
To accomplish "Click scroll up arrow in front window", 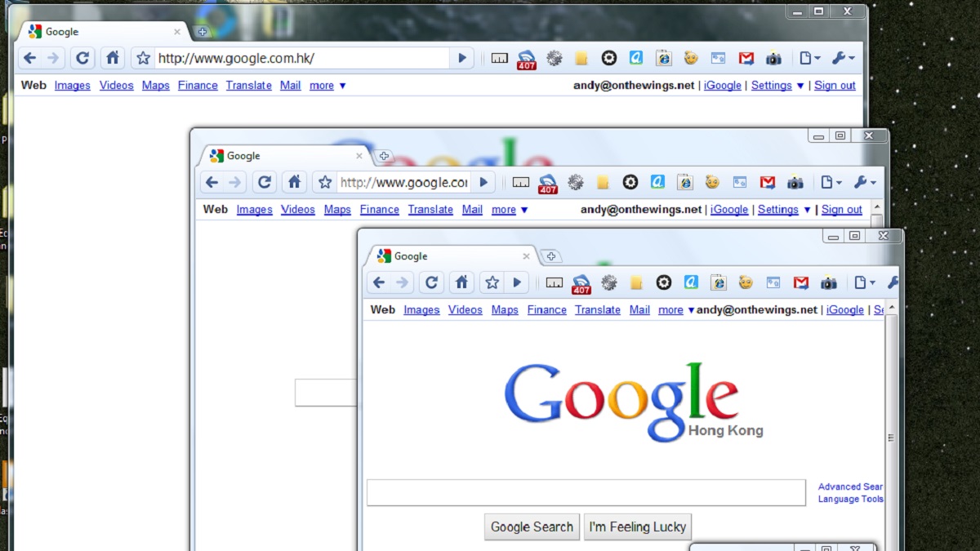I will point(891,308).
